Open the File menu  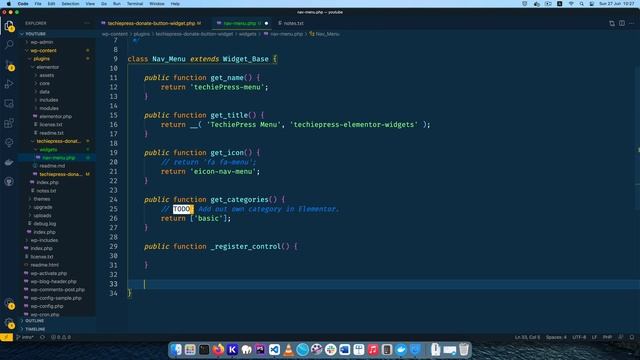click(38, 4)
